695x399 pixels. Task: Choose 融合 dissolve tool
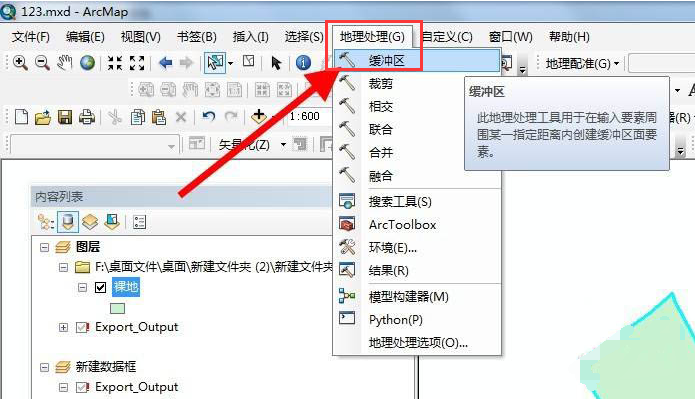coord(417,176)
